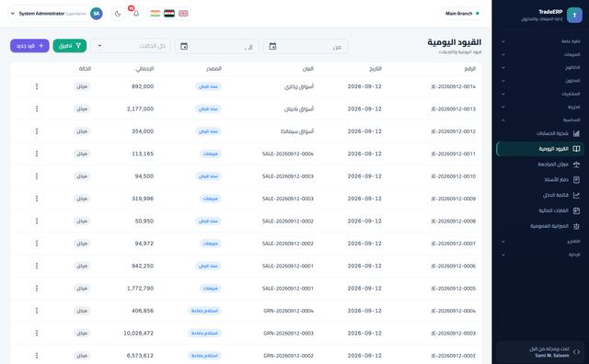Expand the 'الإدارة' admin section at sidebar bottom

click(x=540, y=255)
